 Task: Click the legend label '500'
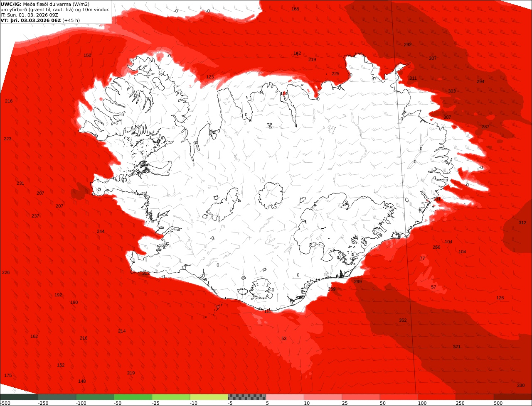coord(498,403)
